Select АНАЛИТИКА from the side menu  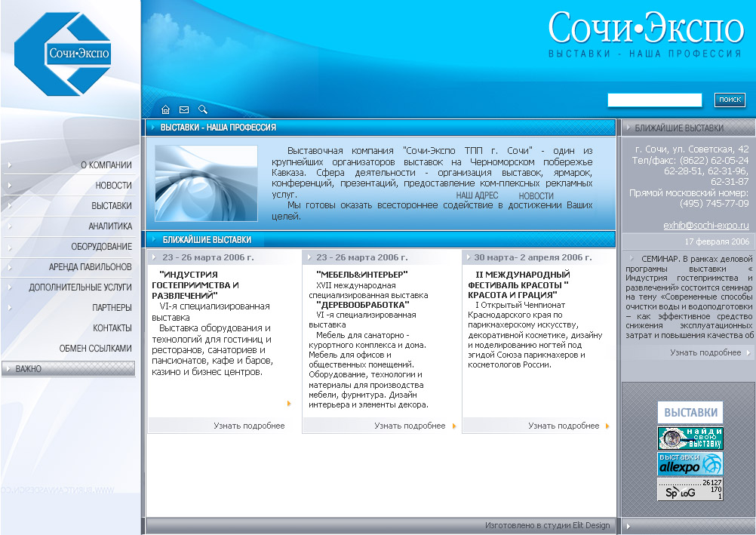tap(110, 226)
